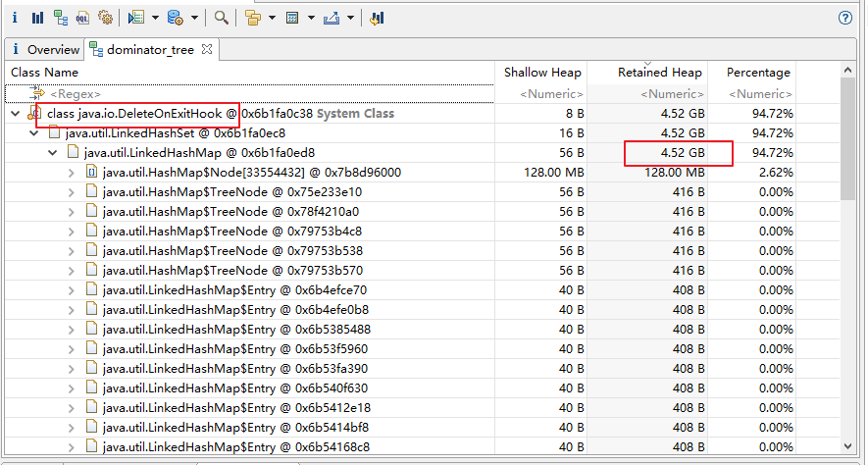The height and width of the screenshot is (465, 868).
Task: Click the Regex class name filter field
Action: click(x=249, y=93)
